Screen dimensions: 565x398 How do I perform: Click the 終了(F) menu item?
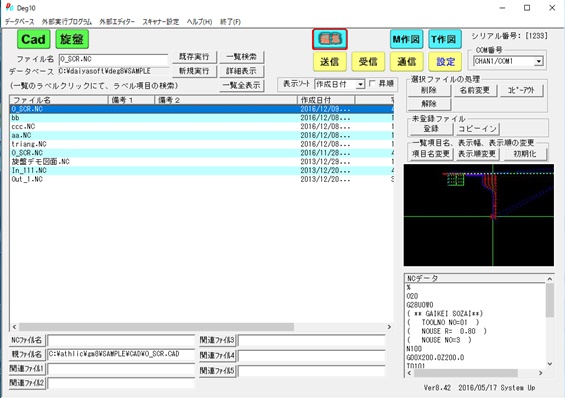tap(230, 22)
